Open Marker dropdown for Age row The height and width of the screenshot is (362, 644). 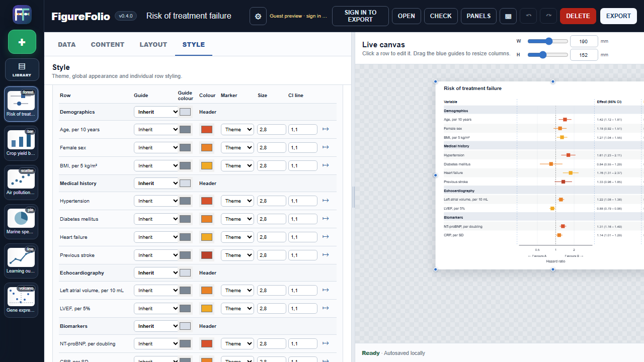point(237,130)
